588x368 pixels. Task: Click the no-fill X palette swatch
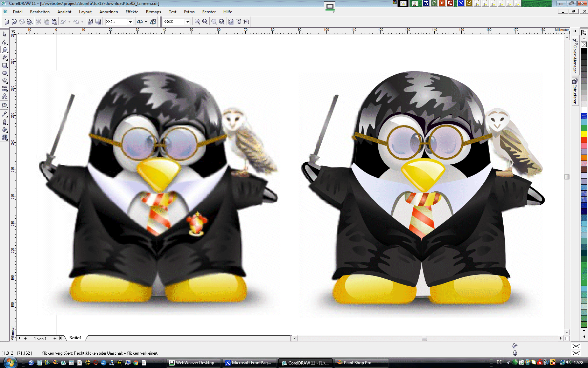[x=584, y=45]
